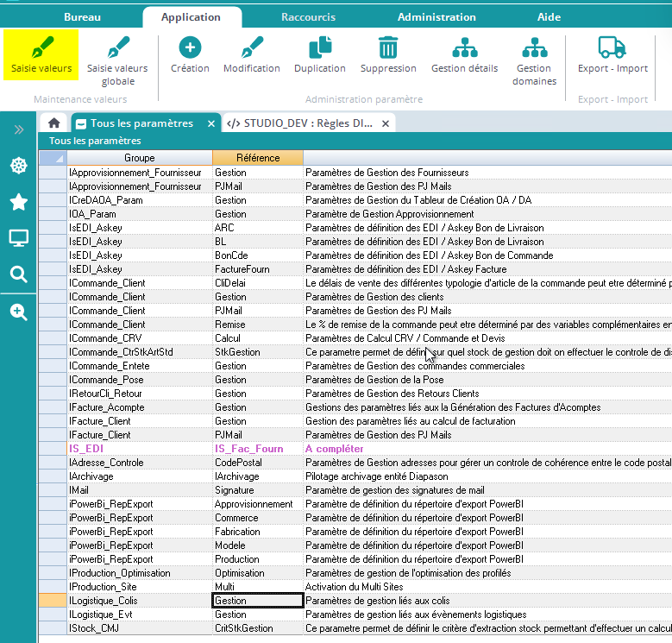The width and height of the screenshot is (672, 643).
Task: Click the Suppression trash icon
Action: coord(388,47)
